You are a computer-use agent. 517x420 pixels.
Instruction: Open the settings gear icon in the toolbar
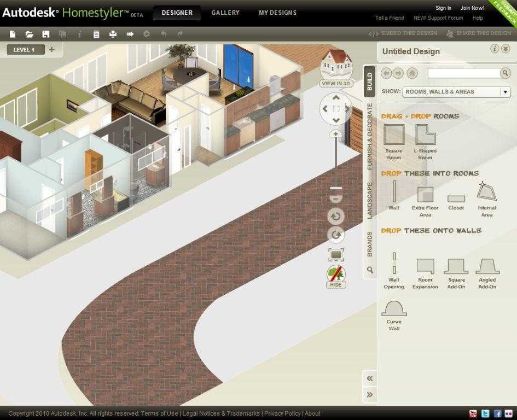click(147, 33)
